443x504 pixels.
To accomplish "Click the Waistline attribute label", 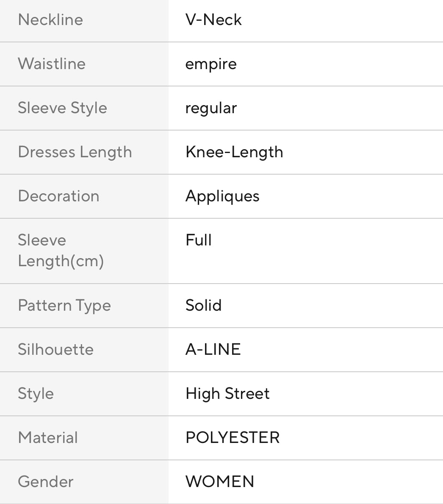I will pyautogui.click(x=52, y=64).
